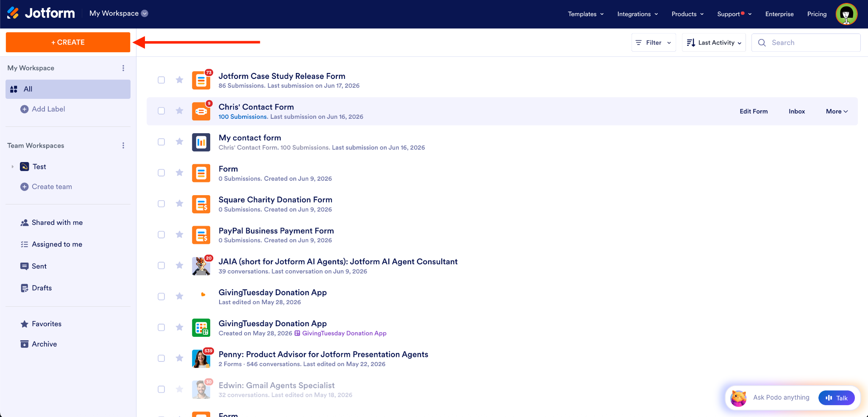Go to Assigned to me

(51, 244)
